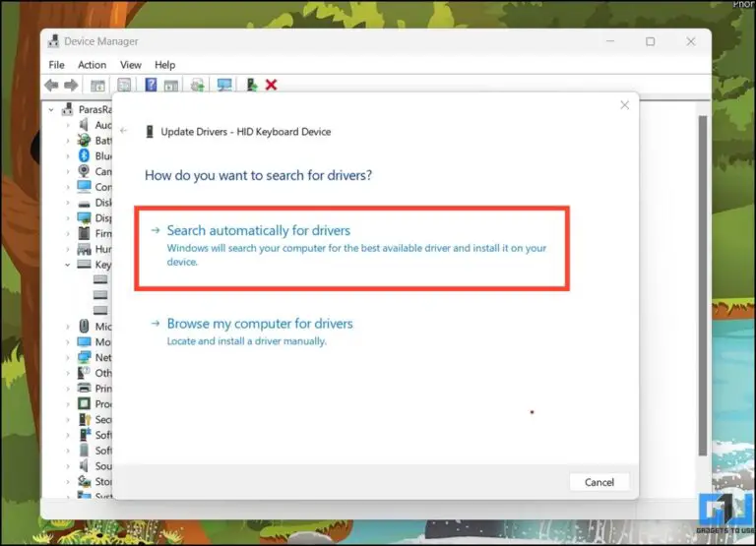Select the Processors category icon
Screen dimensions: 756x546
[84, 403]
